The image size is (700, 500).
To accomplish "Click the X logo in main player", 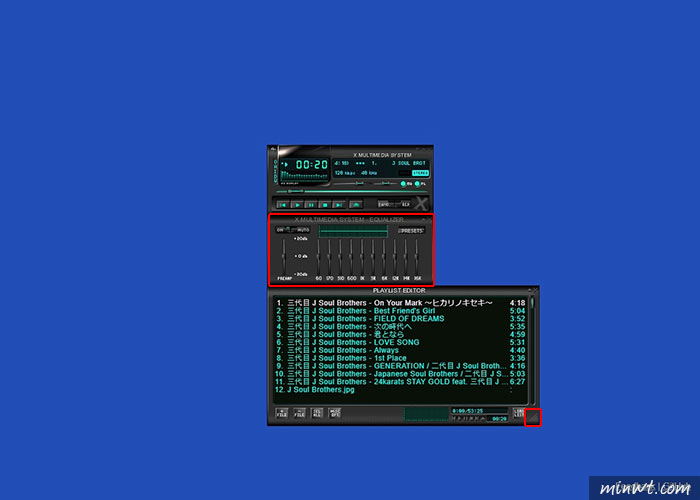I will (x=421, y=204).
